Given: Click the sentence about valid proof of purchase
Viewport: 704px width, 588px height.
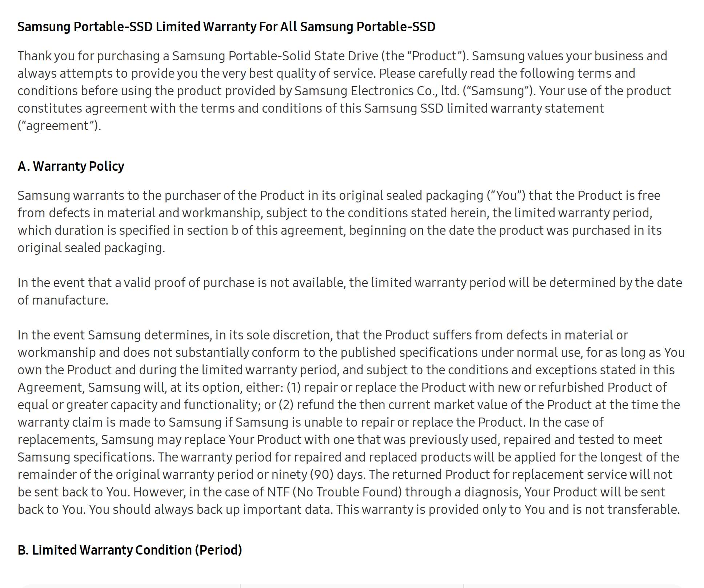Looking at the screenshot, I should 350,291.
